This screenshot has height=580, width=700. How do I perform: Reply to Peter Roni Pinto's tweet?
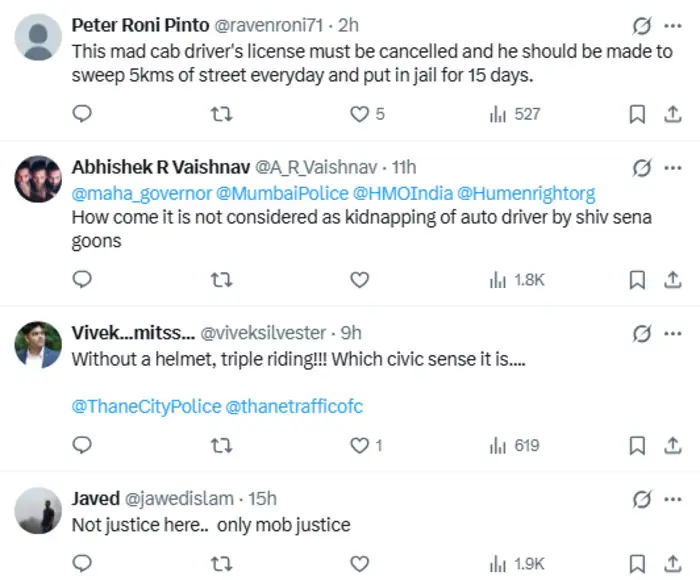pos(82,114)
